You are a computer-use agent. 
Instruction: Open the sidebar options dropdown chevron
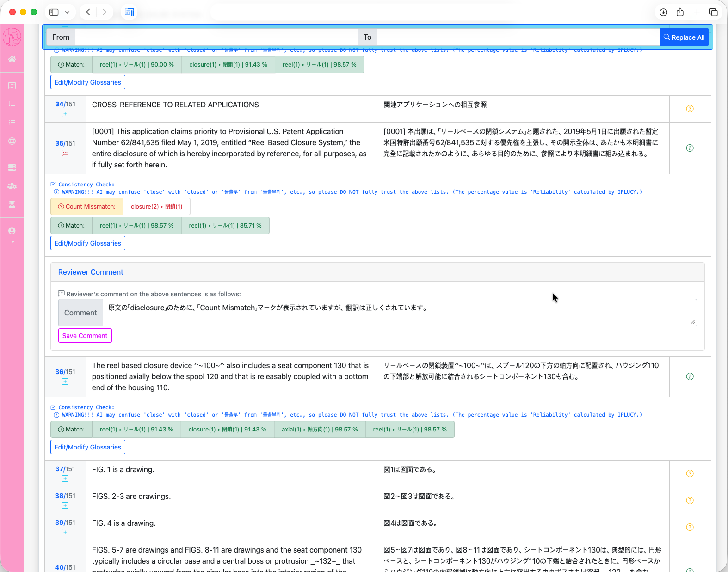pos(68,12)
